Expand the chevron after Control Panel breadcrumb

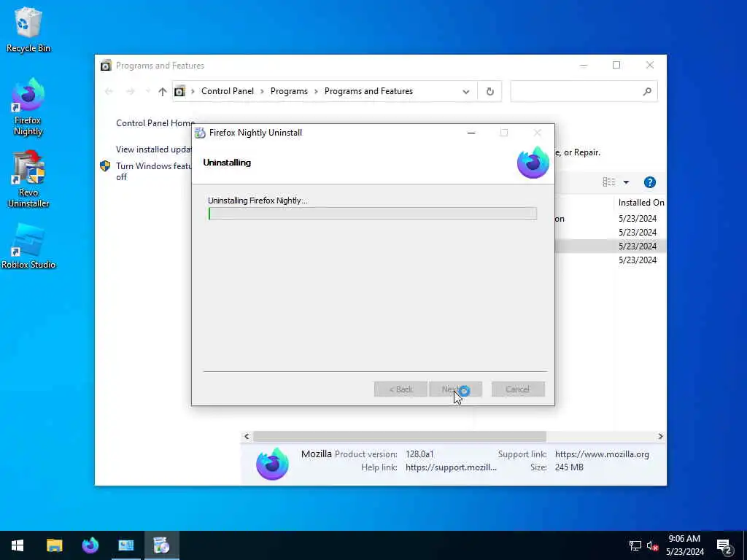click(x=262, y=91)
